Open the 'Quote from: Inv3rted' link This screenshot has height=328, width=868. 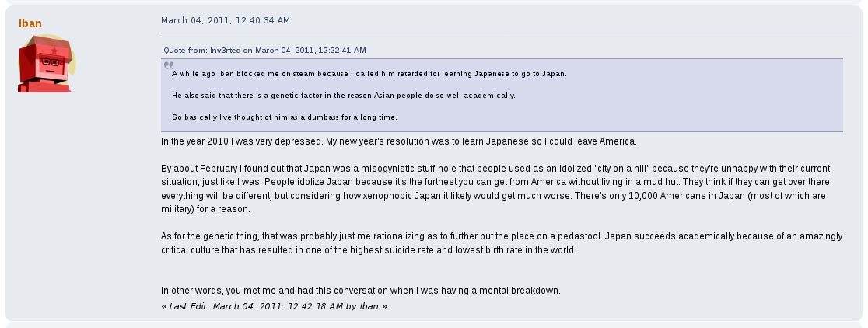264,50
